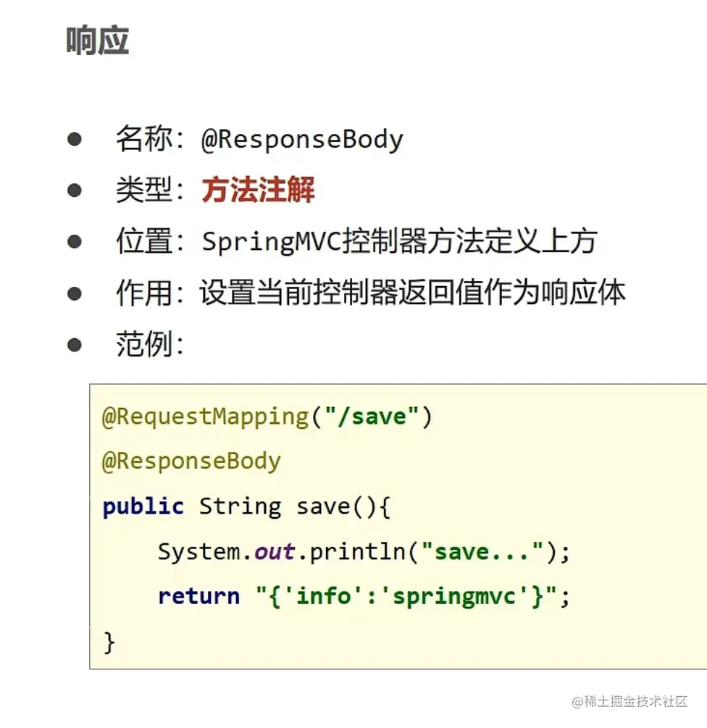The image size is (707, 728).
Task: Click the bullet before 作用
Action: click(x=75, y=293)
